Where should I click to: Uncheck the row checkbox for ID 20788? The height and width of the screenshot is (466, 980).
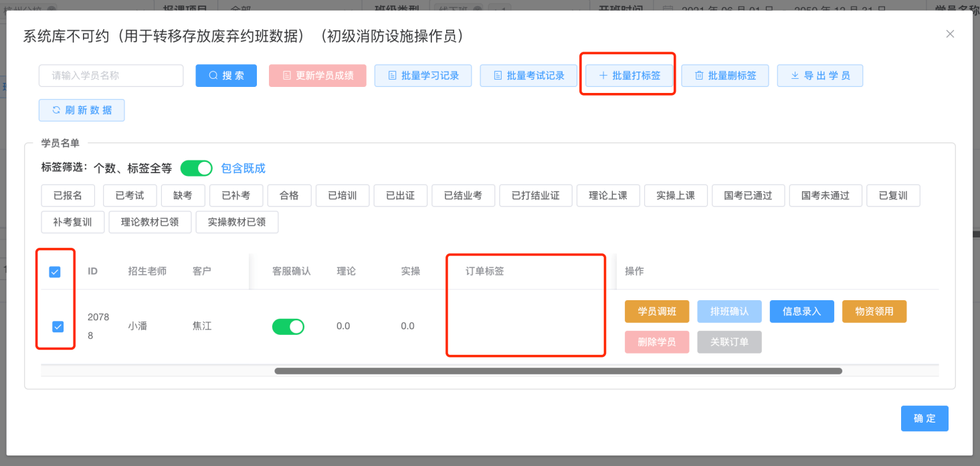tap(58, 326)
